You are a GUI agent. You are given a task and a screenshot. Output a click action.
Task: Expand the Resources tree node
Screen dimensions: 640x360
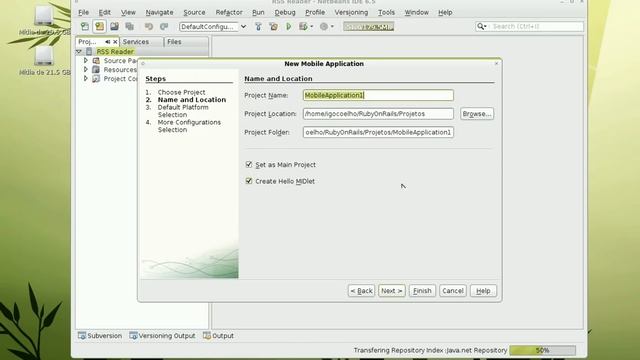(x=86, y=69)
